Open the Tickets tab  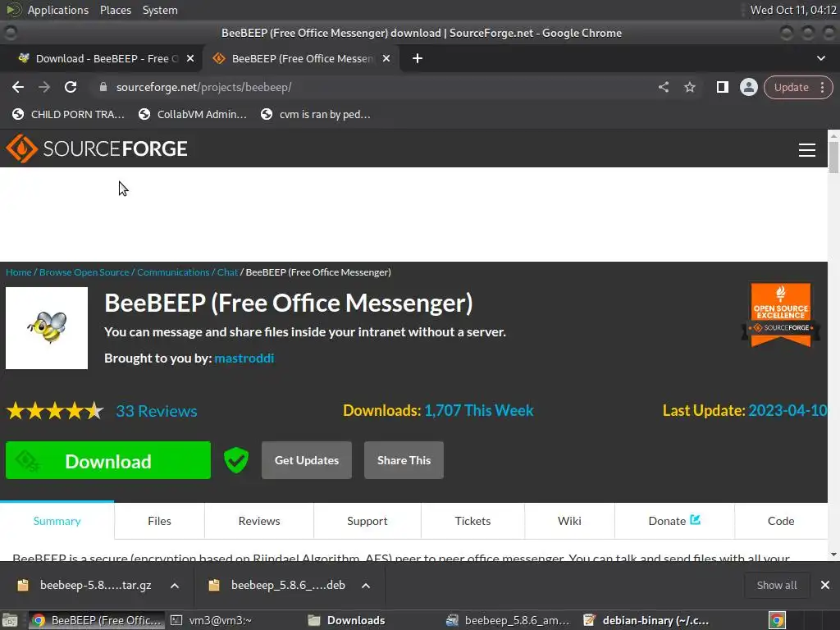tap(472, 521)
